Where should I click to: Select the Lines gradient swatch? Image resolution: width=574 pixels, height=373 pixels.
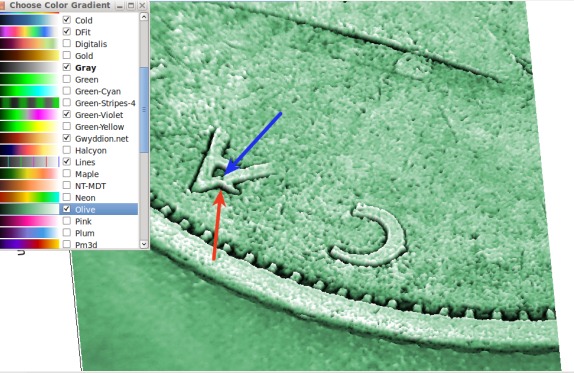[29, 162]
